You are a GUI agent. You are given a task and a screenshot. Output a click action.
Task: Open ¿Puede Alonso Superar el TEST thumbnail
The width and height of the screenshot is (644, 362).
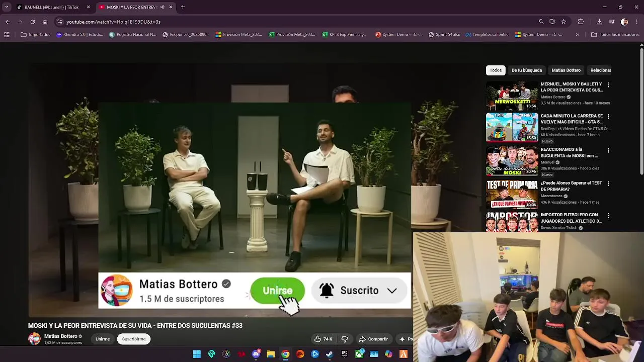(x=512, y=194)
